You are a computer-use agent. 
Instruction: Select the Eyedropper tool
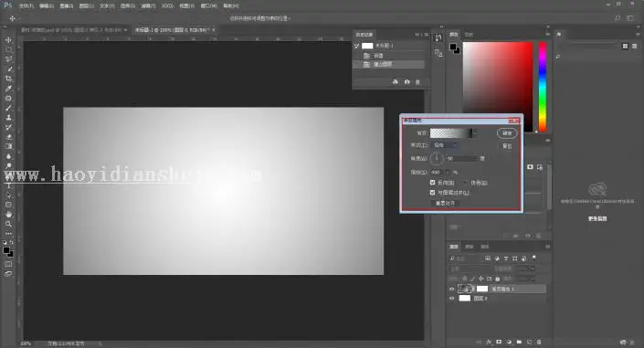8,89
